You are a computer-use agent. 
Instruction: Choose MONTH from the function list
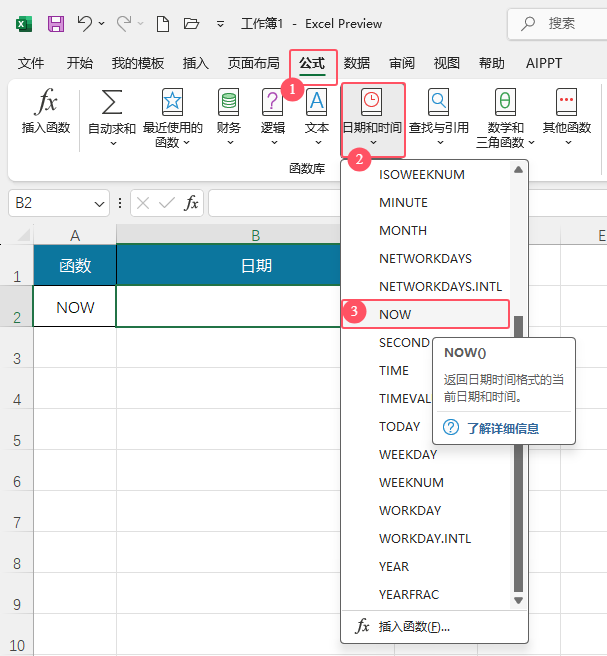tap(426, 231)
